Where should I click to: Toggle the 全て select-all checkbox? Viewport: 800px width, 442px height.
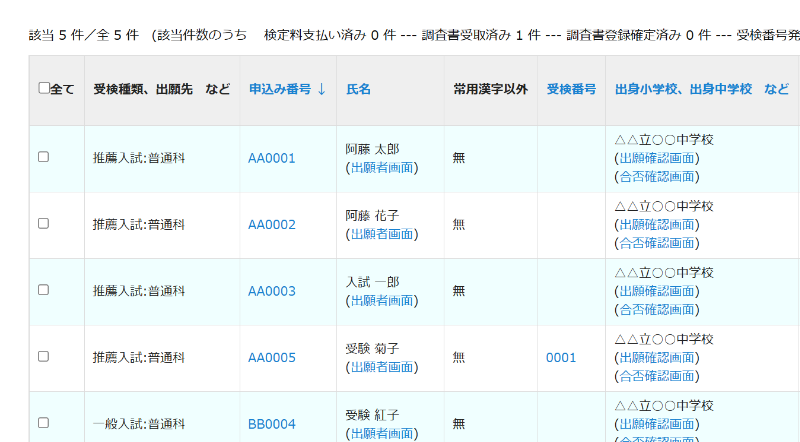44,88
